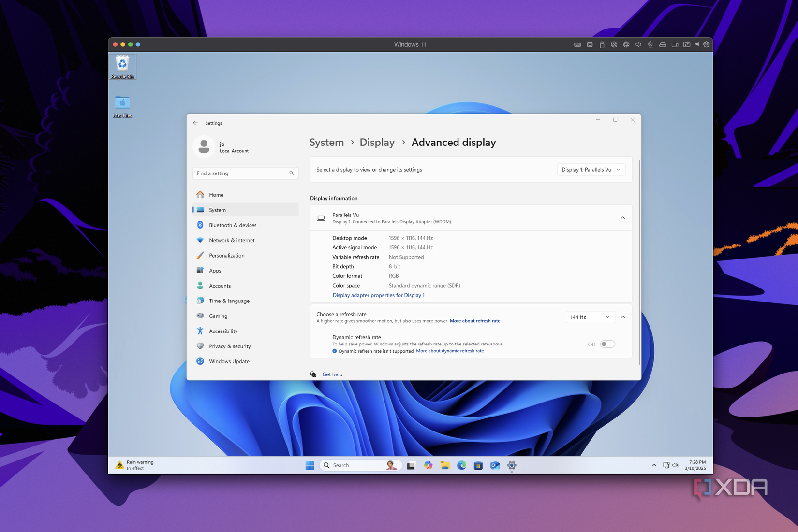Click the Parallels hard disk icon

point(663,44)
